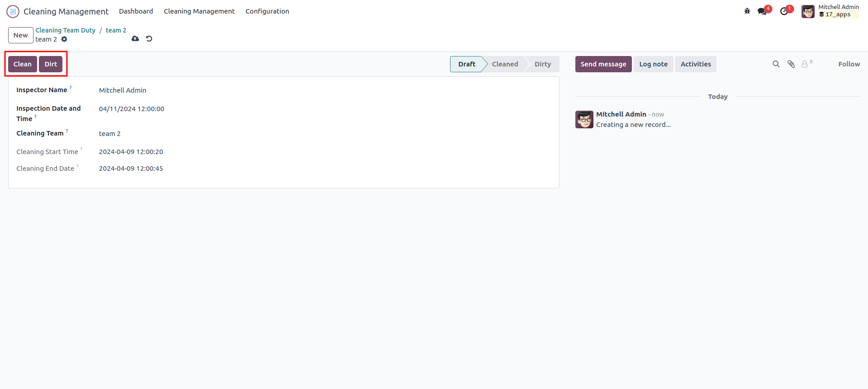Set status to Cleaned stage
The image size is (868, 389).
click(x=505, y=64)
